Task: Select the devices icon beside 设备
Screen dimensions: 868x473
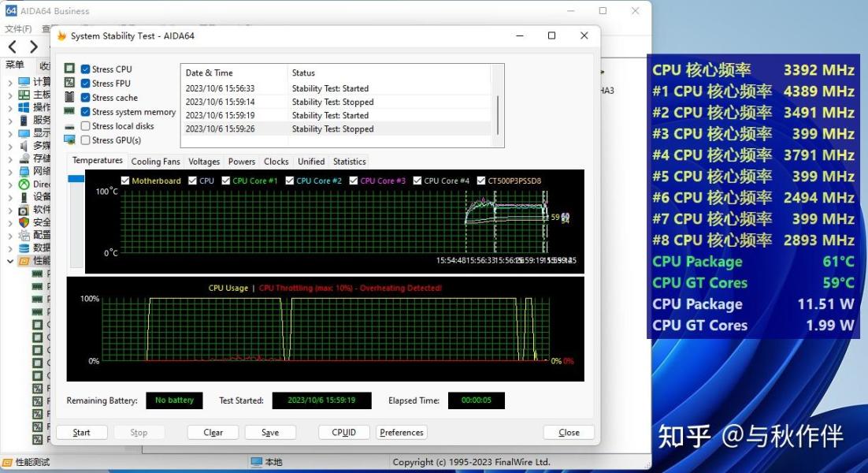Action: pyautogui.click(x=24, y=196)
